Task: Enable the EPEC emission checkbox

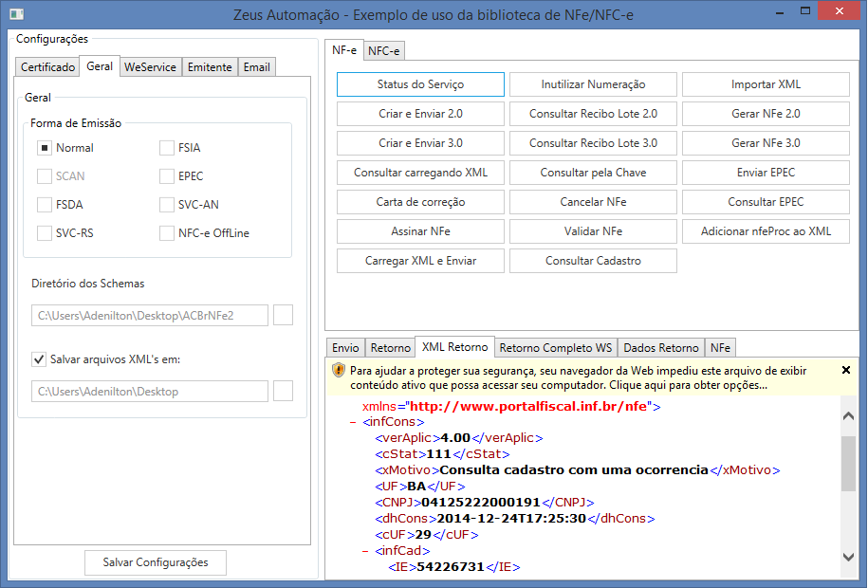Action: pos(167,176)
